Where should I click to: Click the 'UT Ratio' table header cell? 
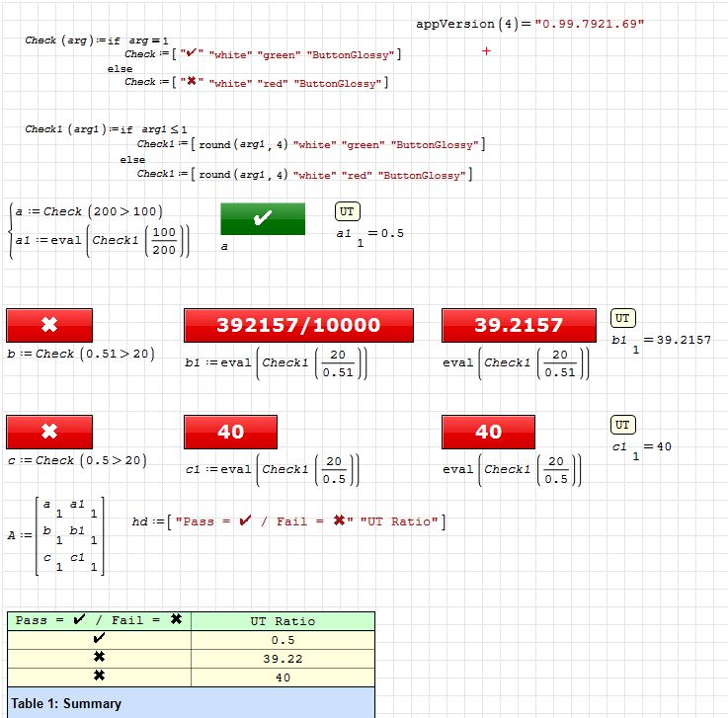point(283,621)
